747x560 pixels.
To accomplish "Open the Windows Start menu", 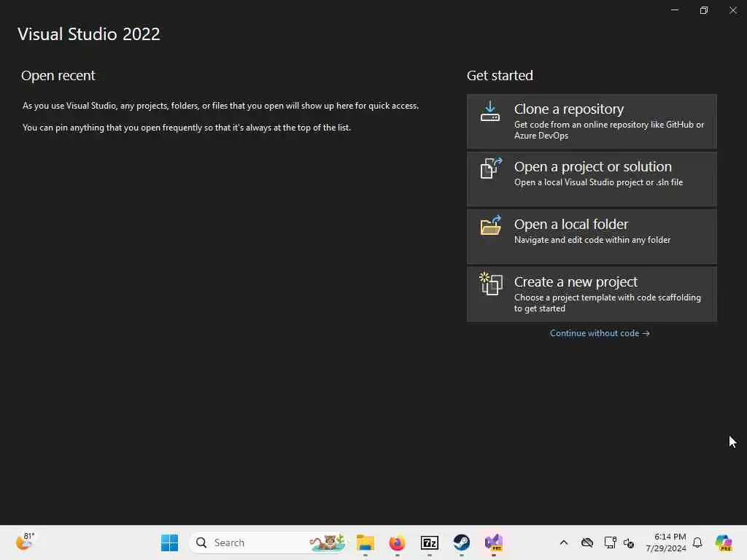I will pos(169,542).
